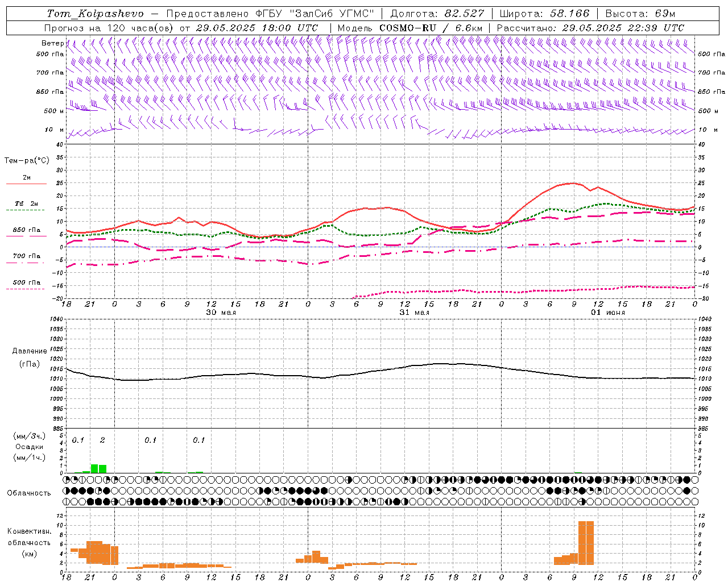Viewport: 728px width, 582px height.
Task: Click the 31 мая date label
Action: pyautogui.click(x=414, y=313)
